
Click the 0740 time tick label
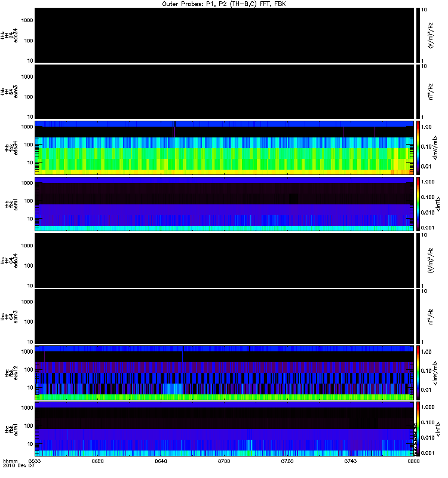pyautogui.click(x=351, y=461)
